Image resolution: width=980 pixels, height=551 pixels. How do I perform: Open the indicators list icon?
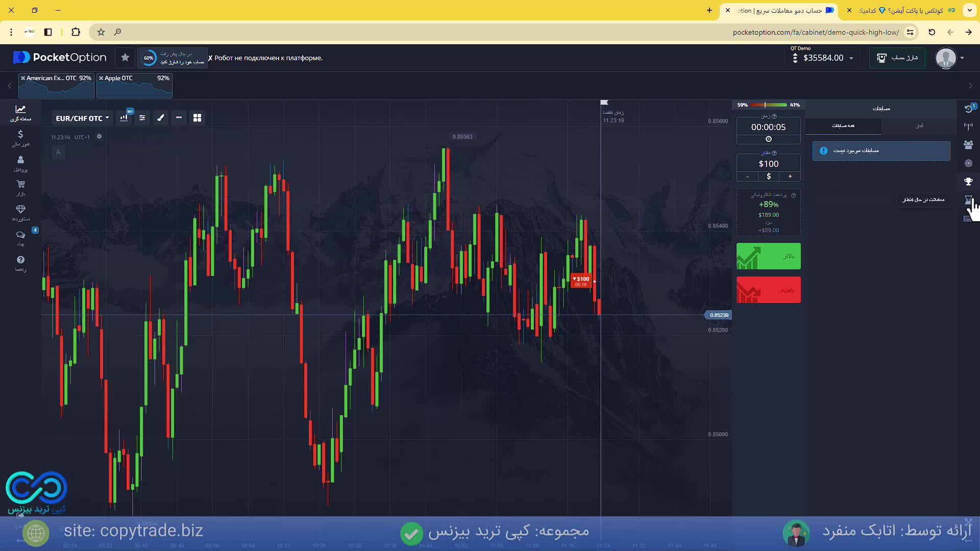tap(142, 118)
